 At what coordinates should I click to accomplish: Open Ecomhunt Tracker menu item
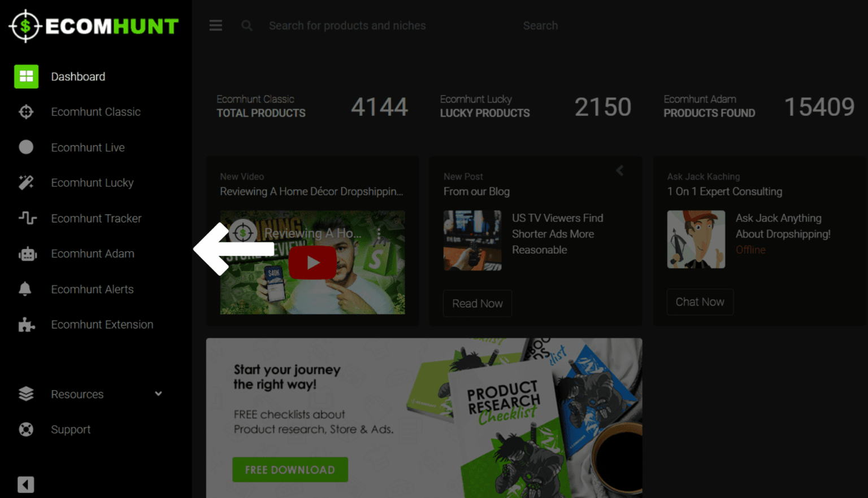point(96,219)
